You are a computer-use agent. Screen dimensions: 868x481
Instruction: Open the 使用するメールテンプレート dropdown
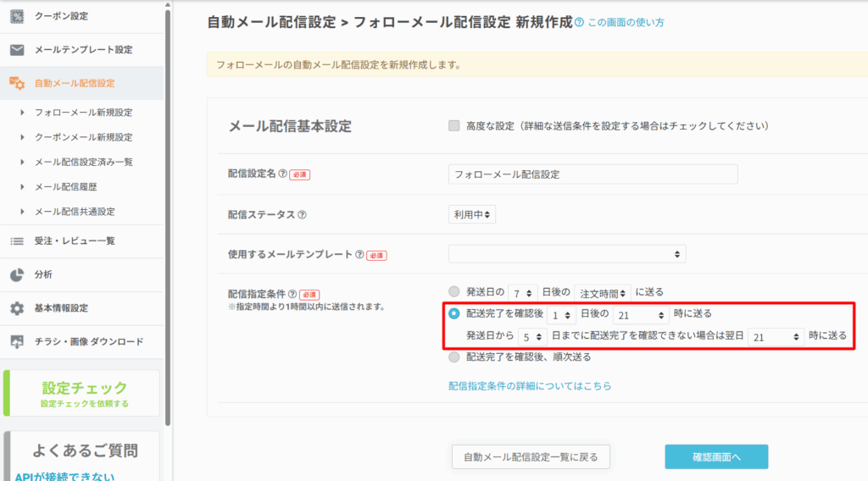(566, 254)
